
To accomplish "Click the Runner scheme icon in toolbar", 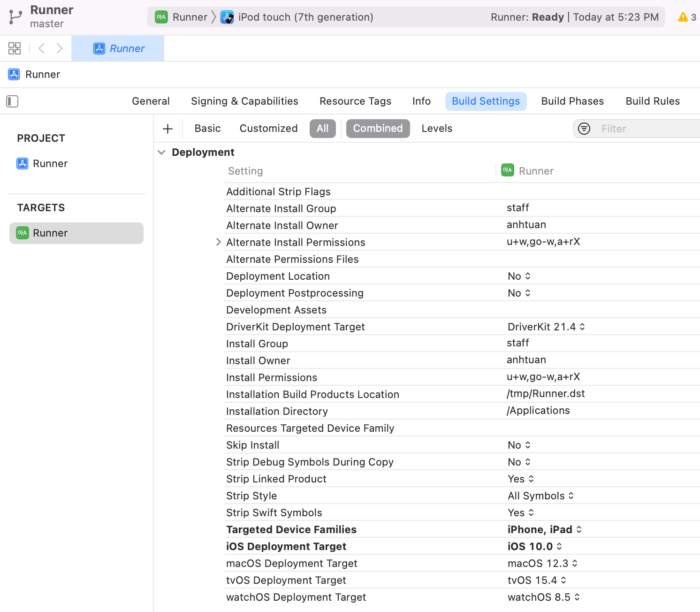I will [x=161, y=17].
